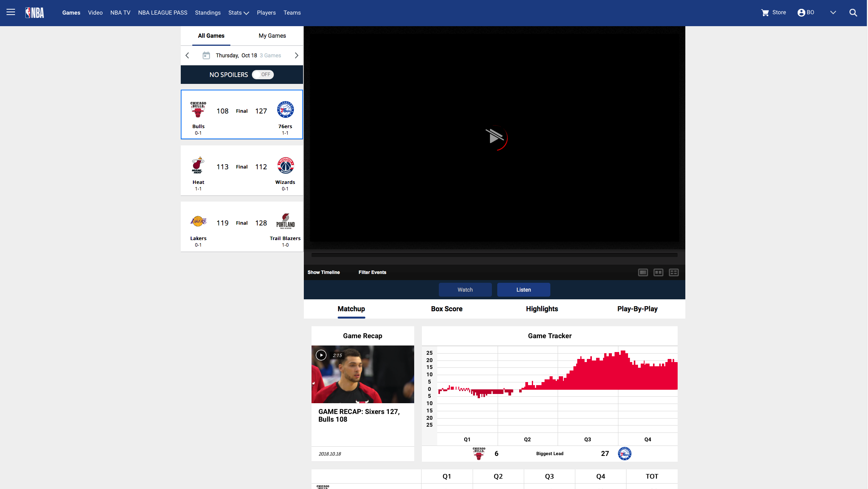Click the 76ers logo in game list

[x=285, y=110]
